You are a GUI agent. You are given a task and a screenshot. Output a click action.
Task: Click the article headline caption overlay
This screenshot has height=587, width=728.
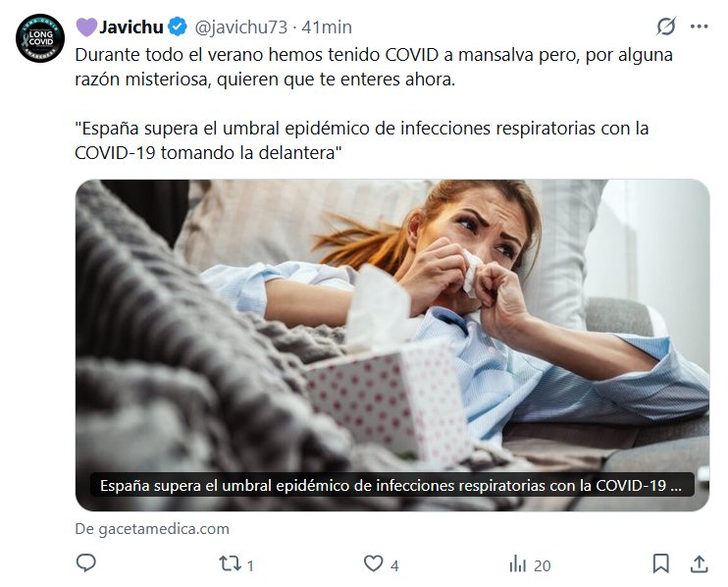point(391,485)
